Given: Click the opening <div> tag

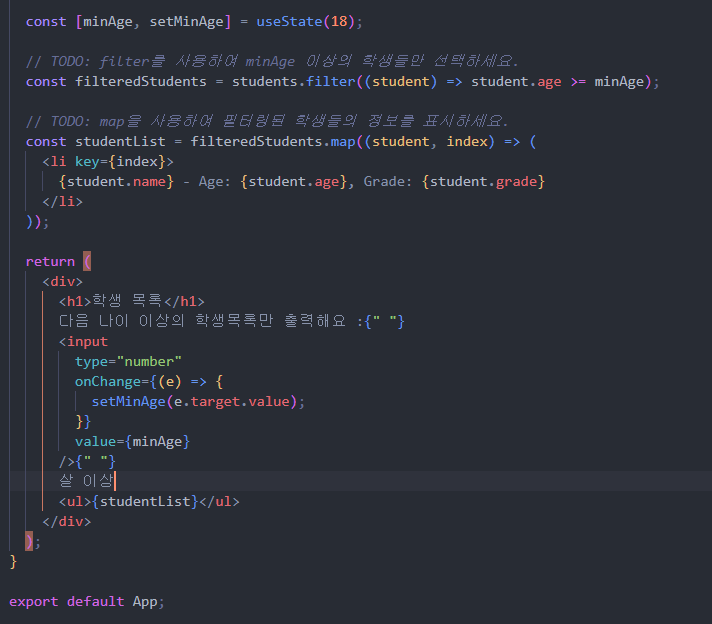Looking at the screenshot, I should coord(63,282).
